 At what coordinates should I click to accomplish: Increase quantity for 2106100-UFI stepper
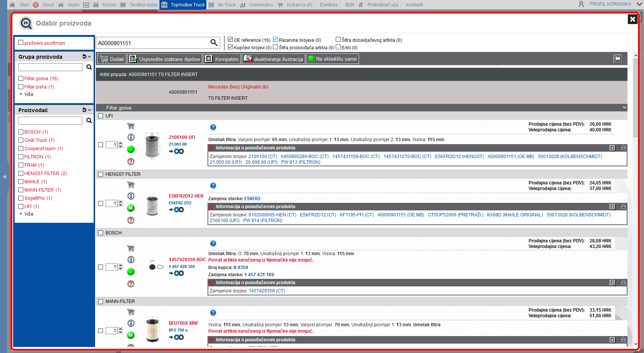point(121,143)
